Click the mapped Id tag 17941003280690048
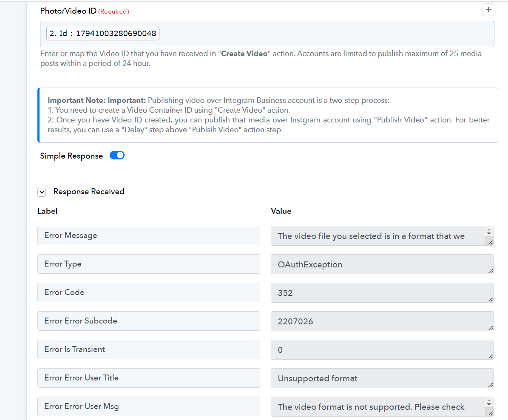This screenshot has width=508, height=420. tap(103, 34)
